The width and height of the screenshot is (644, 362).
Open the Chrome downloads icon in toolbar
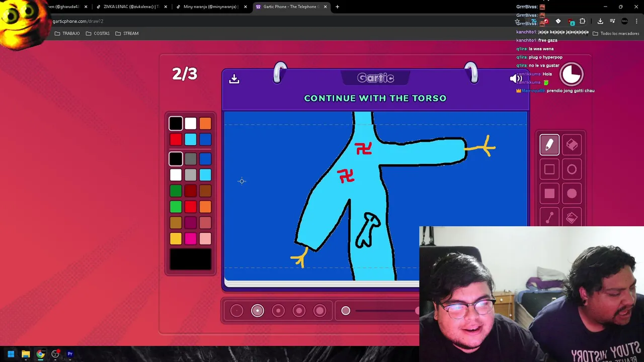pos(600,21)
